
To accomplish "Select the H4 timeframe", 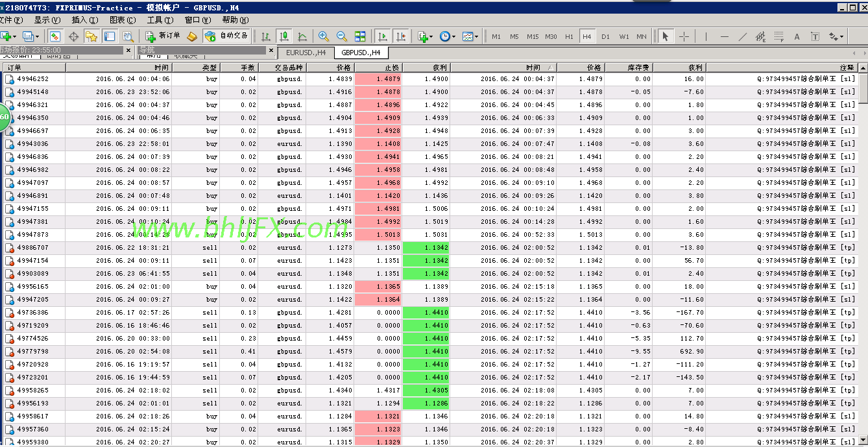I will [x=587, y=36].
